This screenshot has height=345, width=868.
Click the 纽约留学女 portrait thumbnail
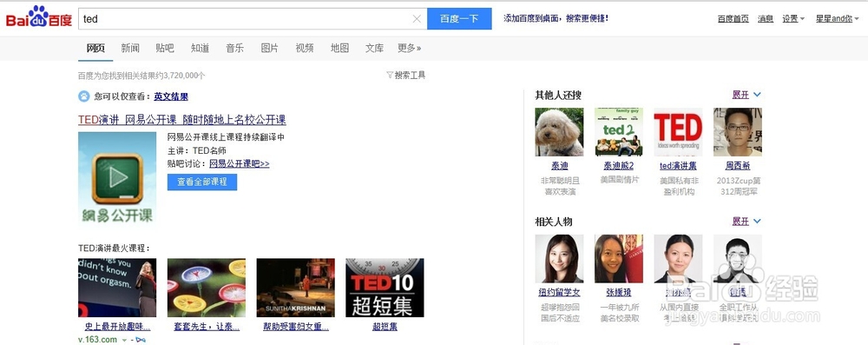point(559,258)
